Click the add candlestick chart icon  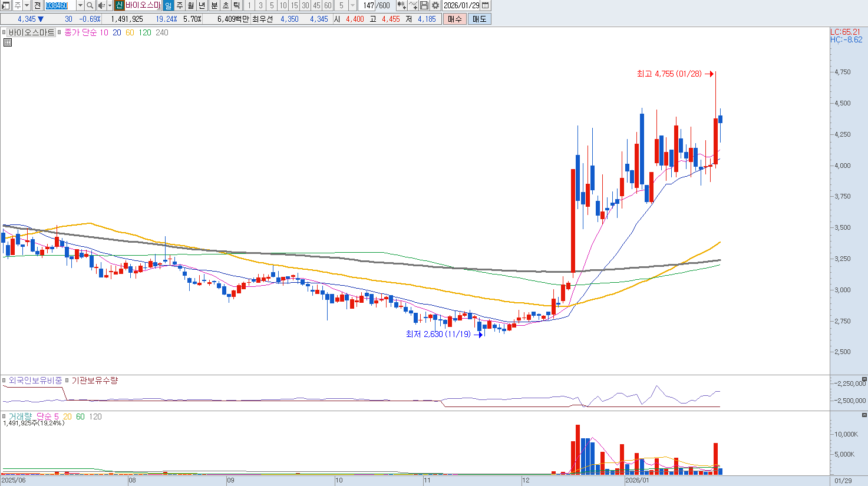[x=402, y=5]
